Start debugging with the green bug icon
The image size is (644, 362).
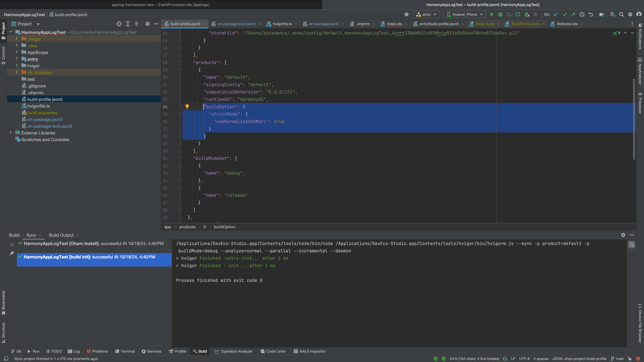[x=500, y=14]
